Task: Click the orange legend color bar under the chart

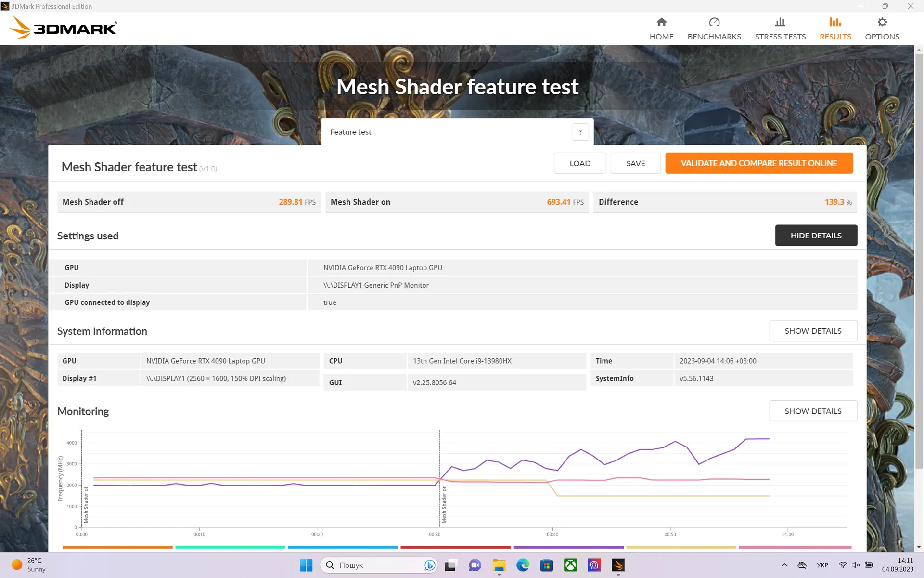Action: [x=117, y=547]
